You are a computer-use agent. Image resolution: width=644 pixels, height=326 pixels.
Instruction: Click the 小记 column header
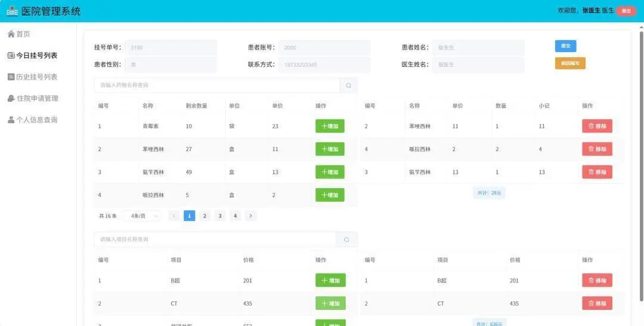pos(544,106)
